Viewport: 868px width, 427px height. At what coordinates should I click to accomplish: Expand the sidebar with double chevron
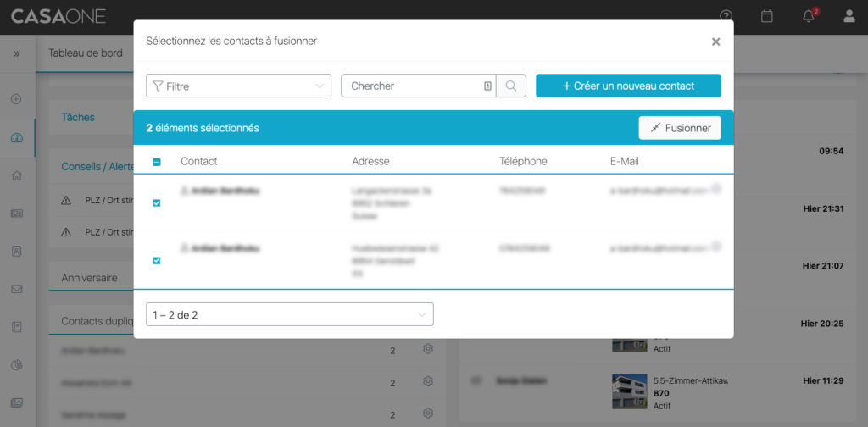16,53
